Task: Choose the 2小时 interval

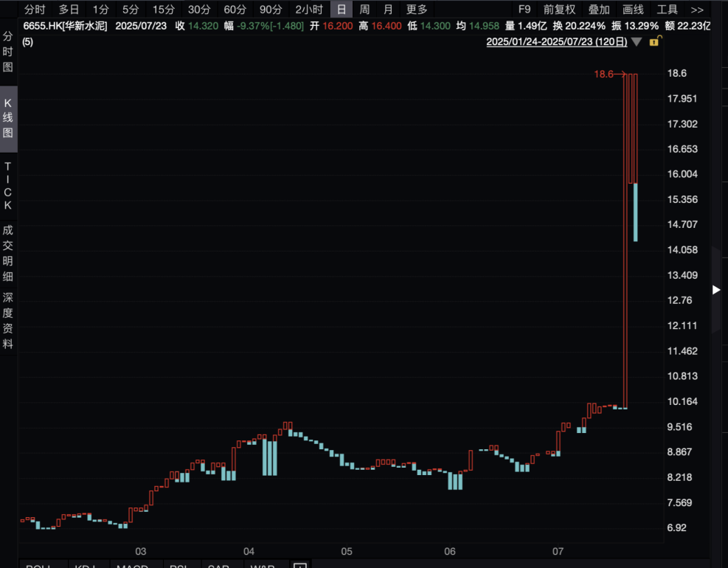Action: point(309,10)
